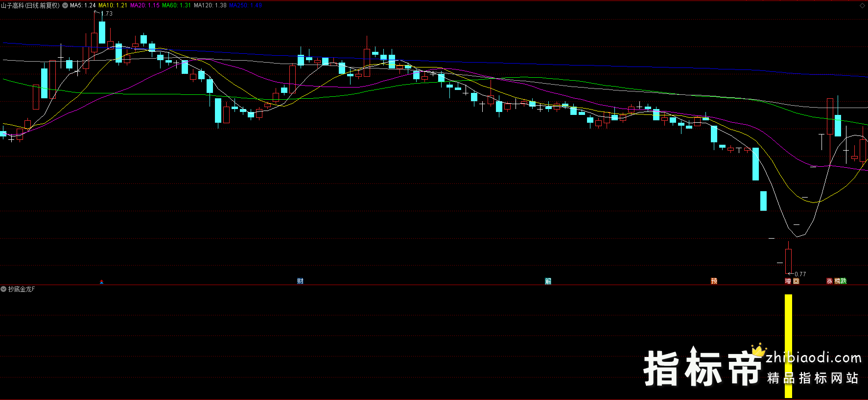The image size is (868, 400).
Task: Select the MA10: 1.21 yellow label
Action: (x=113, y=5)
